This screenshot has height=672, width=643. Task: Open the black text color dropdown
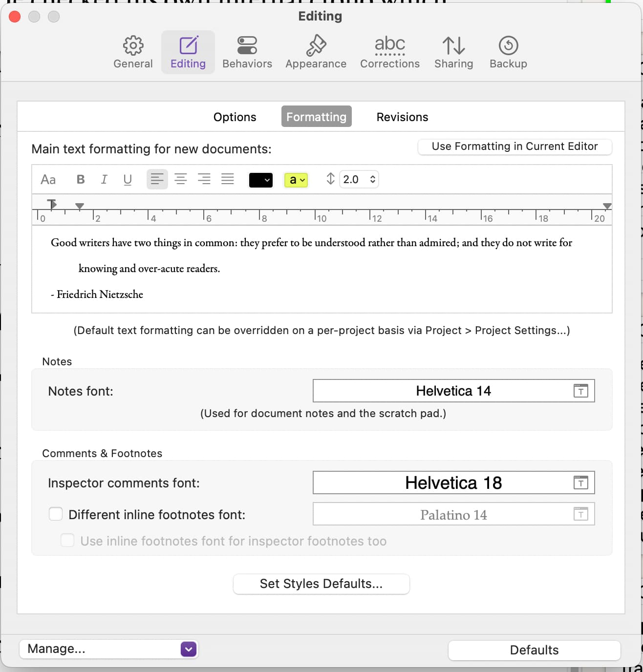point(261,180)
